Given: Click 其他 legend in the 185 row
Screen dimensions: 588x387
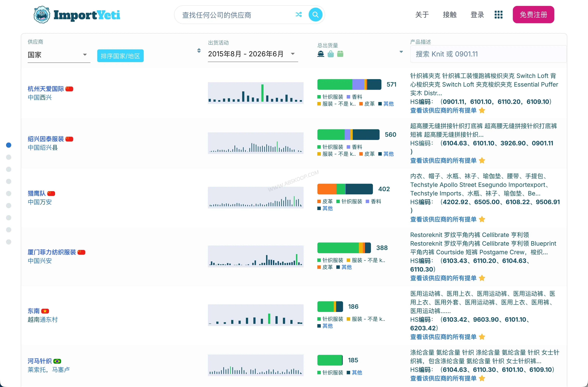Looking at the screenshot, I should [357, 373].
